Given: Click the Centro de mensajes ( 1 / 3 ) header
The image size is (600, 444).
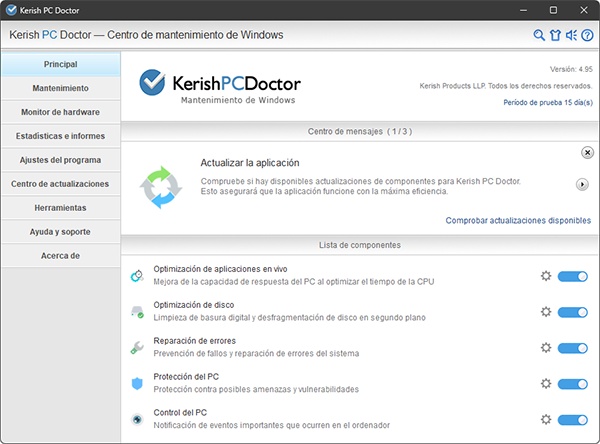Looking at the screenshot, I should pyautogui.click(x=360, y=131).
